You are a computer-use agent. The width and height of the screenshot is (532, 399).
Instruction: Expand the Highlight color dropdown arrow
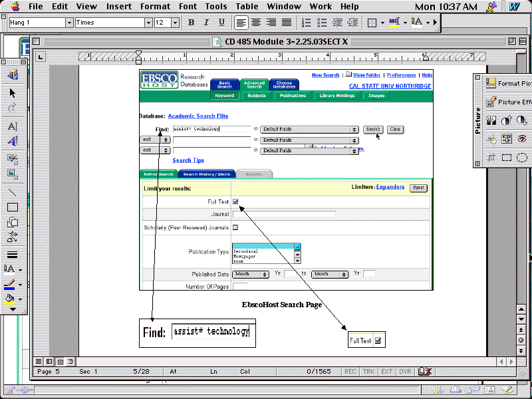[x=405, y=23]
